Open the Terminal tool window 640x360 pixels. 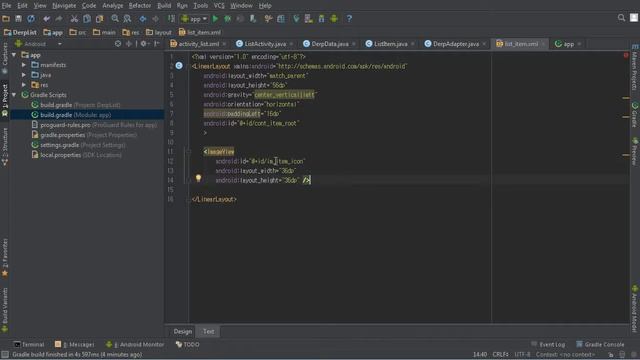point(29,344)
